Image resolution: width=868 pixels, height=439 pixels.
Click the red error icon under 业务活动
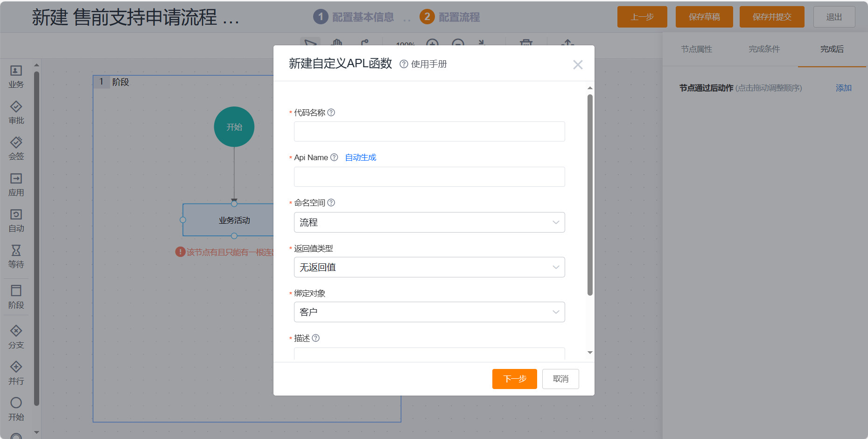click(180, 252)
